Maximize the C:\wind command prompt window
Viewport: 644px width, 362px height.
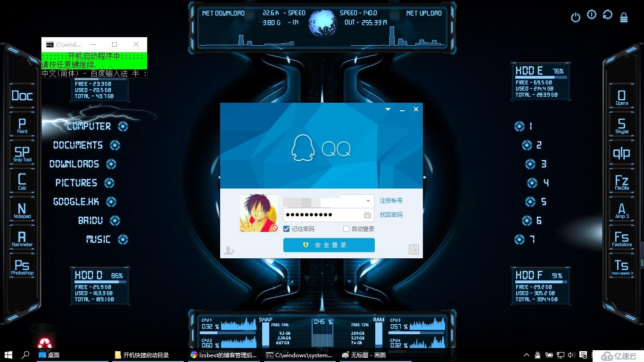(115, 44)
